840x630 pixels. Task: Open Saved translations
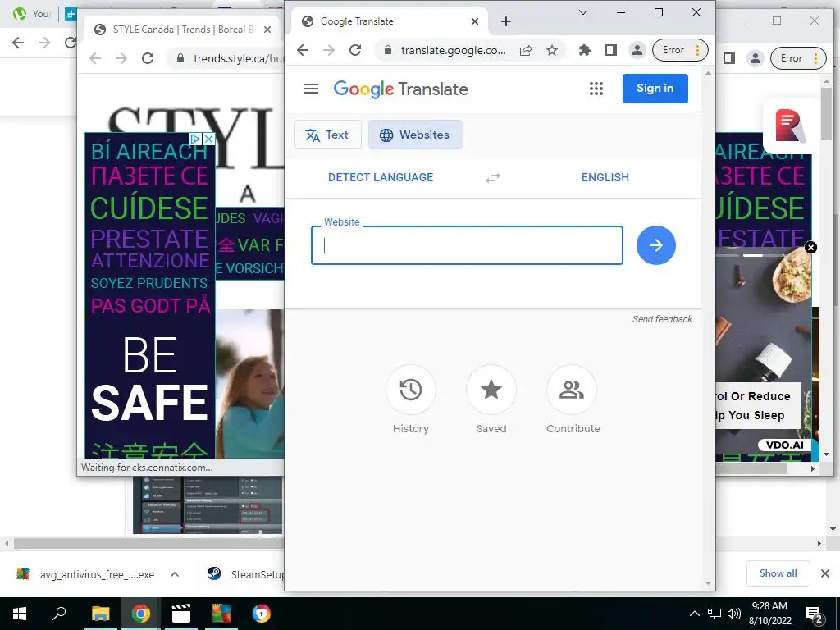click(491, 399)
